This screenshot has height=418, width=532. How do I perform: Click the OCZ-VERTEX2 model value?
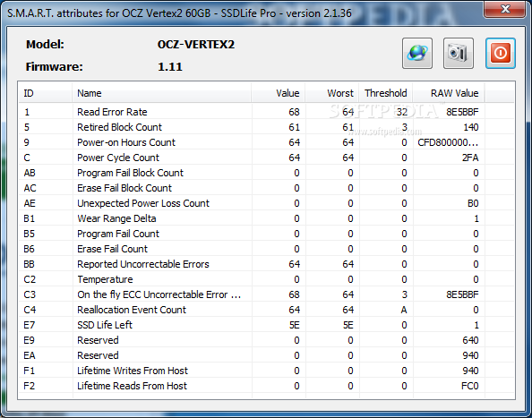[x=196, y=45]
